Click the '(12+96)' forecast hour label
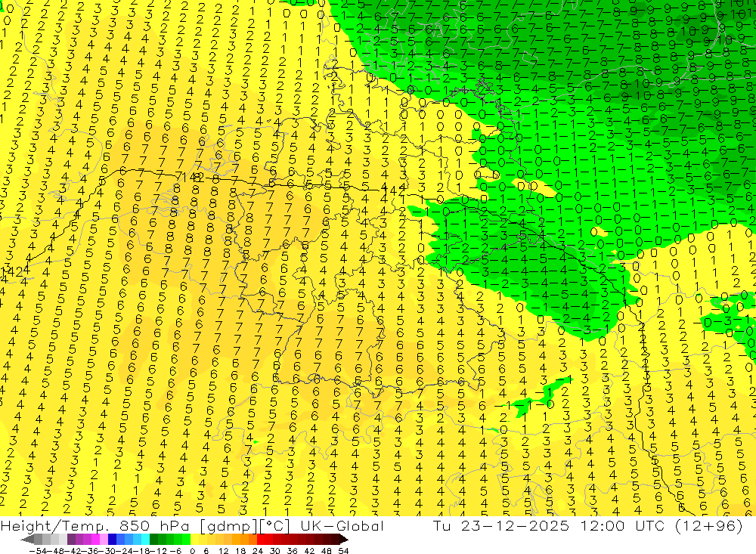The height and width of the screenshot is (554, 756). (x=709, y=526)
